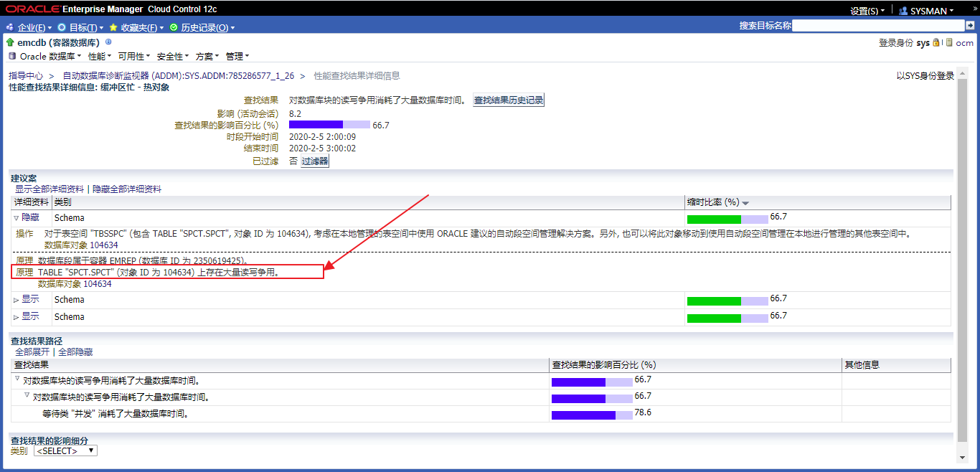Image resolution: width=980 pixels, height=472 pixels.
Task: Click the lock icon next to sys
Action: pyautogui.click(x=936, y=42)
